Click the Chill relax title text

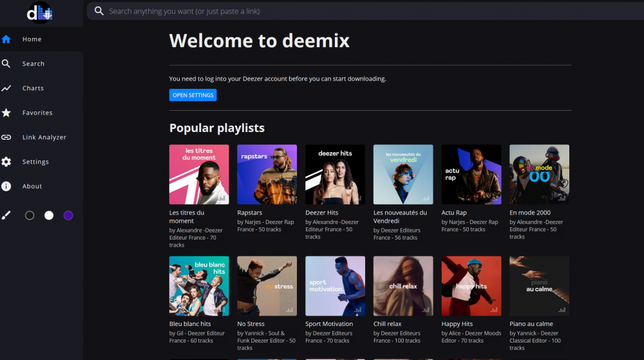coord(387,324)
